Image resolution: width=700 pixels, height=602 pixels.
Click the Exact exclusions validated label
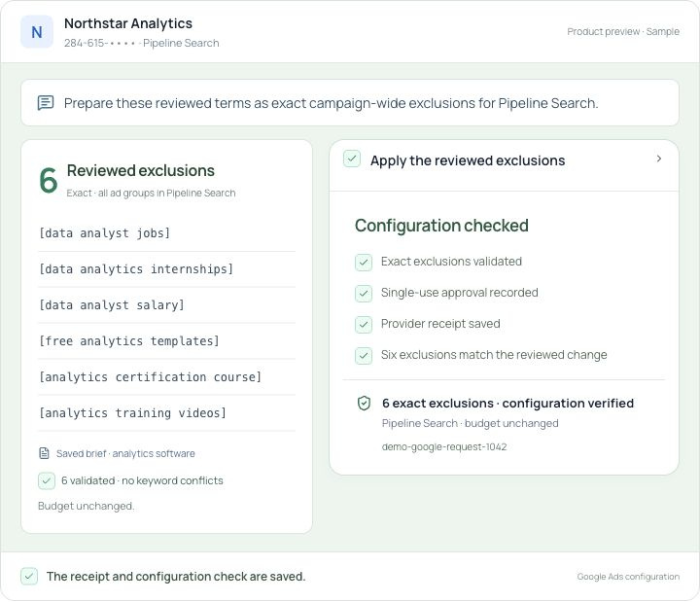click(451, 262)
